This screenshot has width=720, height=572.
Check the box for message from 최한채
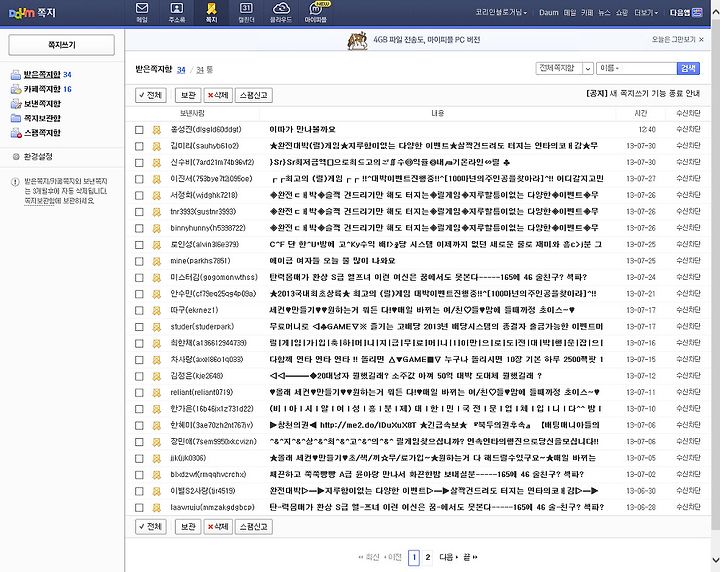139,343
